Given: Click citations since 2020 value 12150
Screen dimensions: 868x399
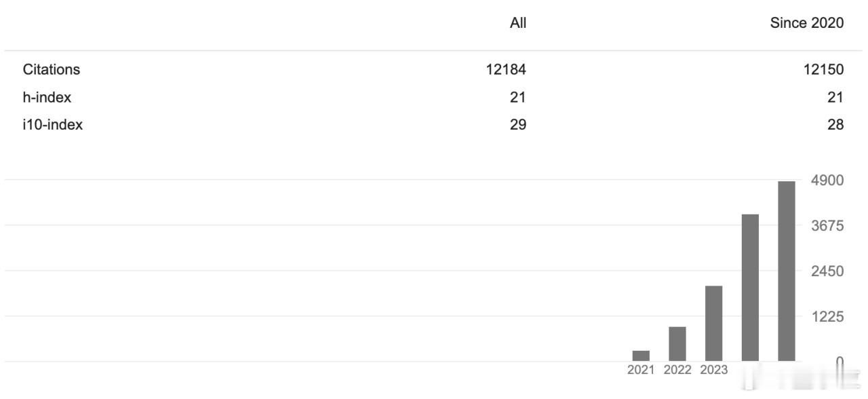Looking at the screenshot, I should (823, 69).
